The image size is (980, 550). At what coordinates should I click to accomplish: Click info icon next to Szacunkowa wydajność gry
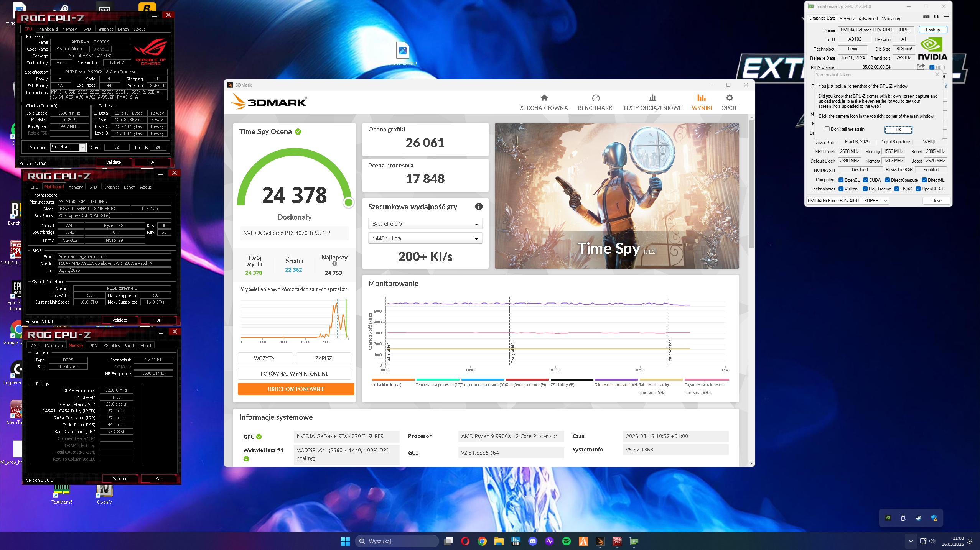point(479,207)
